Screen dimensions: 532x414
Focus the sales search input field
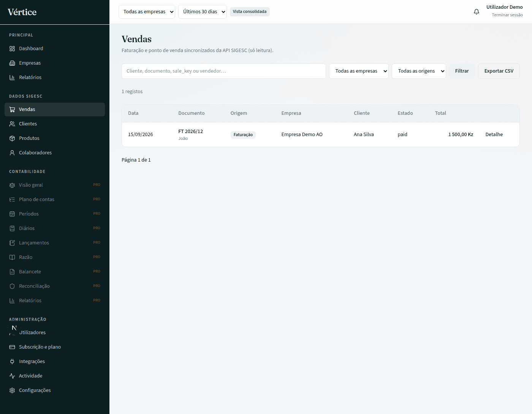[x=224, y=71]
